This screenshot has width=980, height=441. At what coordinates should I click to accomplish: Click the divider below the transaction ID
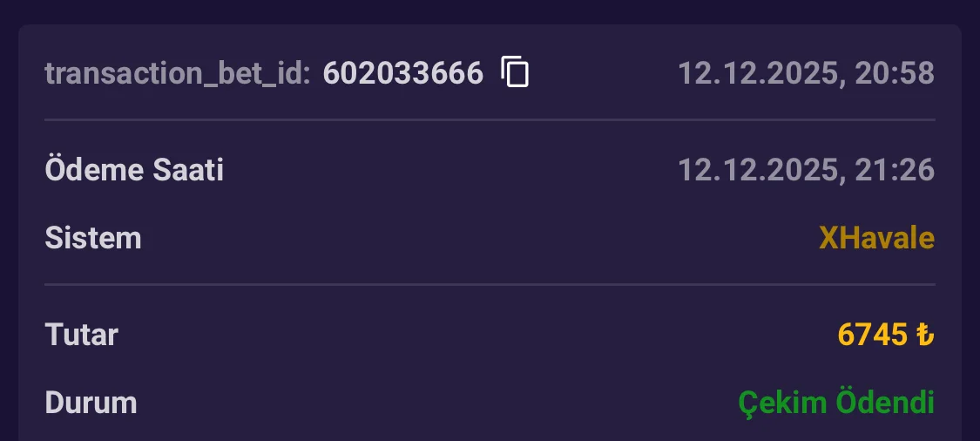tap(490, 119)
